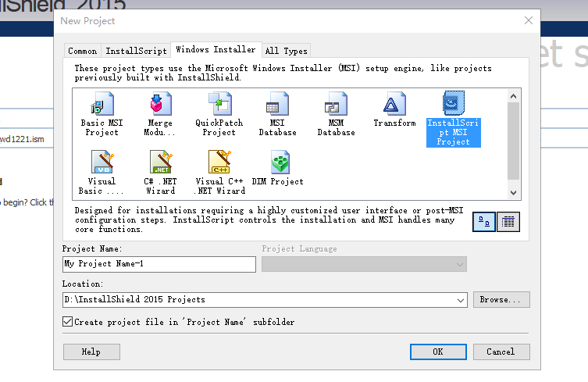Switch to the Windows Installer tab
The image size is (588, 382).
point(216,49)
